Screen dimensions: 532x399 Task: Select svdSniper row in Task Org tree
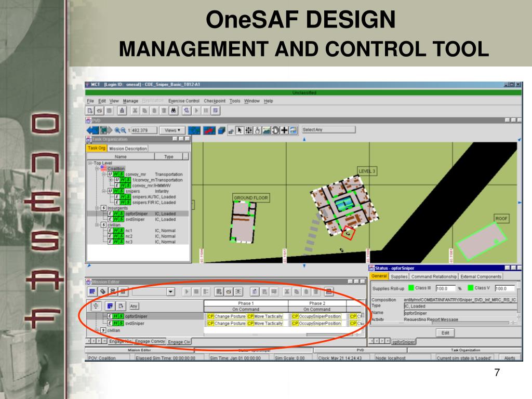pyautogui.click(x=138, y=220)
